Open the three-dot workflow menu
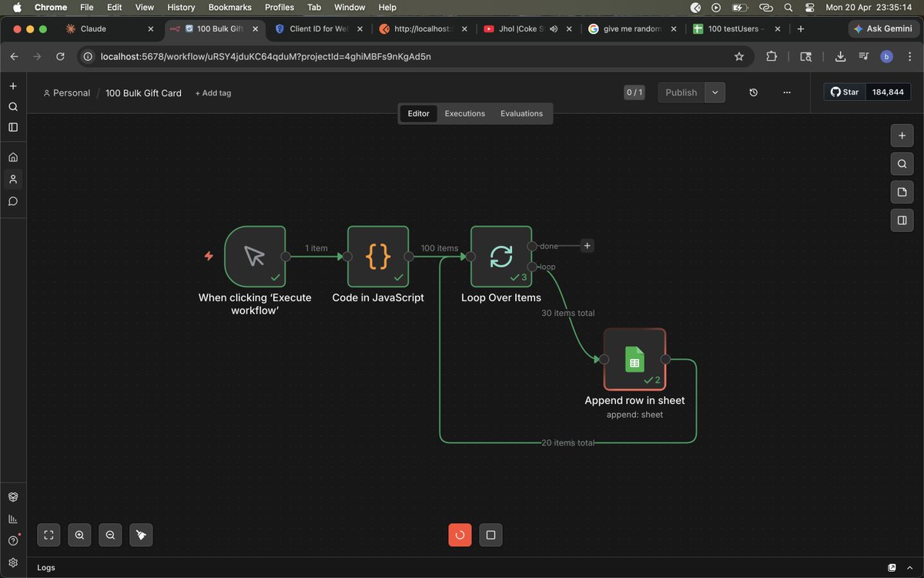Image resolution: width=924 pixels, height=578 pixels. click(x=787, y=92)
